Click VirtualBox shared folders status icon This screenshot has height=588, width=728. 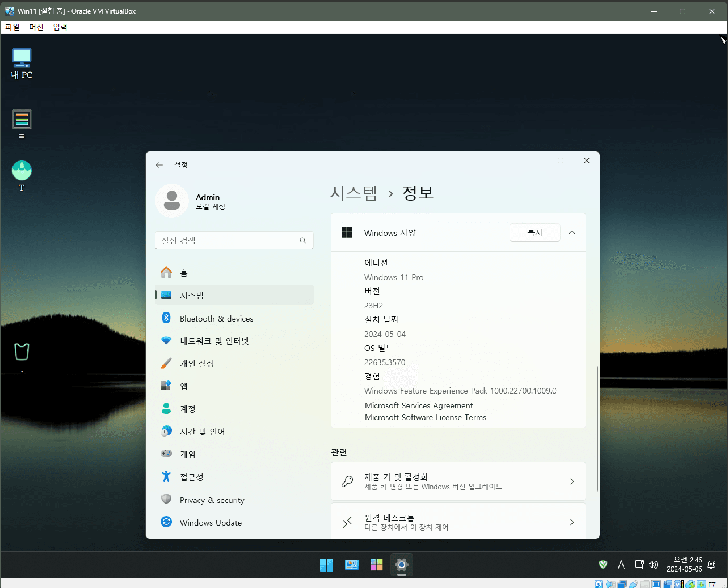(x=645, y=584)
